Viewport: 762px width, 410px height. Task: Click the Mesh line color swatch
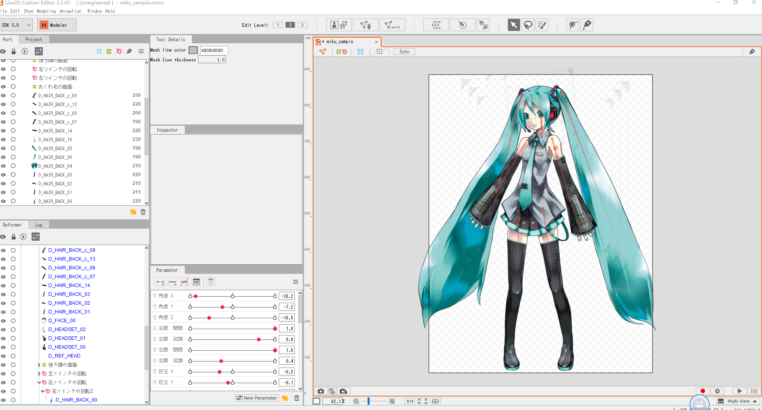(193, 50)
